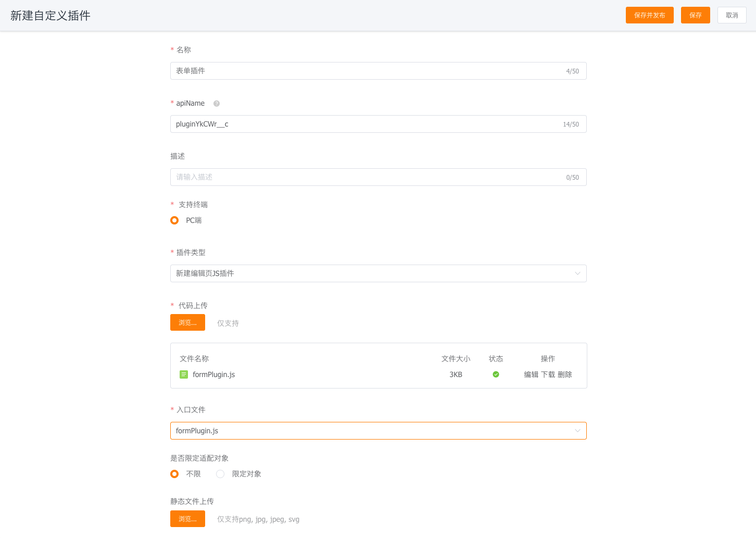756x538 pixels.
Task: Focus the 名称 input field
Action: [379, 71]
